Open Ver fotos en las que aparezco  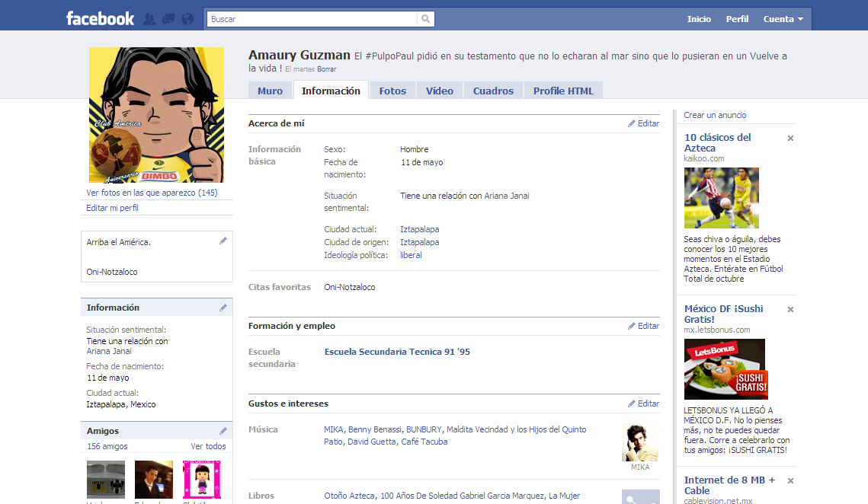pyautogui.click(x=152, y=193)
